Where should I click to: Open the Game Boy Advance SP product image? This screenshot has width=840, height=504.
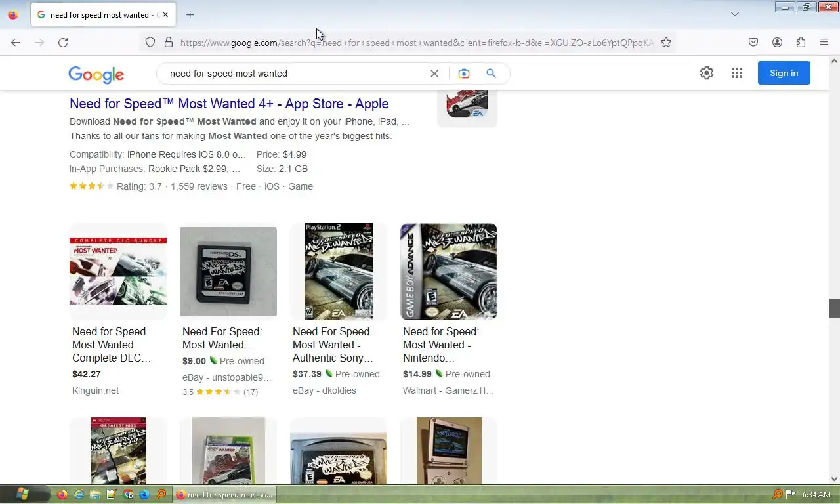(x=449, y=451)
